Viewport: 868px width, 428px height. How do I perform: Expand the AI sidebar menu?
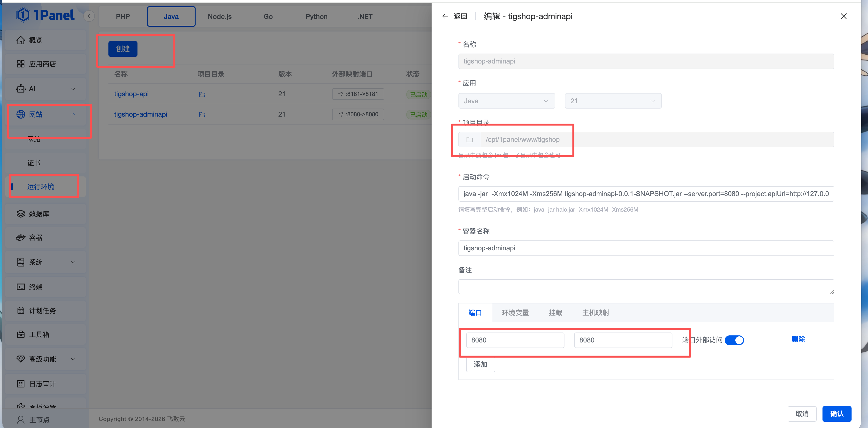pyautogui.click(x=73, y=89)
